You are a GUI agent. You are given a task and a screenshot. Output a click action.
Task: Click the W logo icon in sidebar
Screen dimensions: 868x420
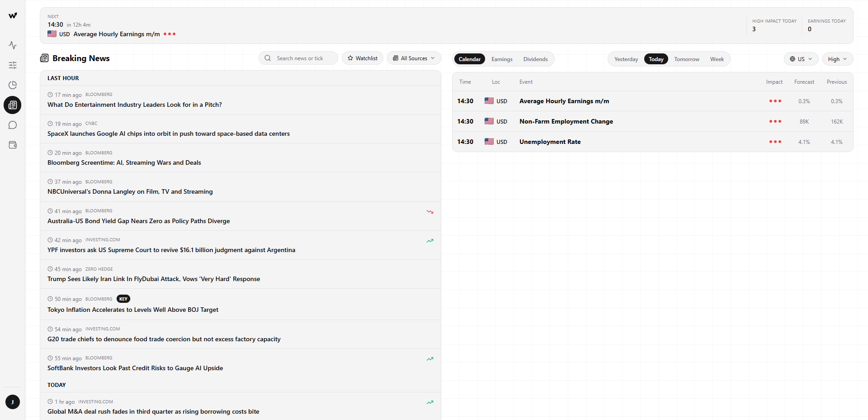click(x=13, y=15)
